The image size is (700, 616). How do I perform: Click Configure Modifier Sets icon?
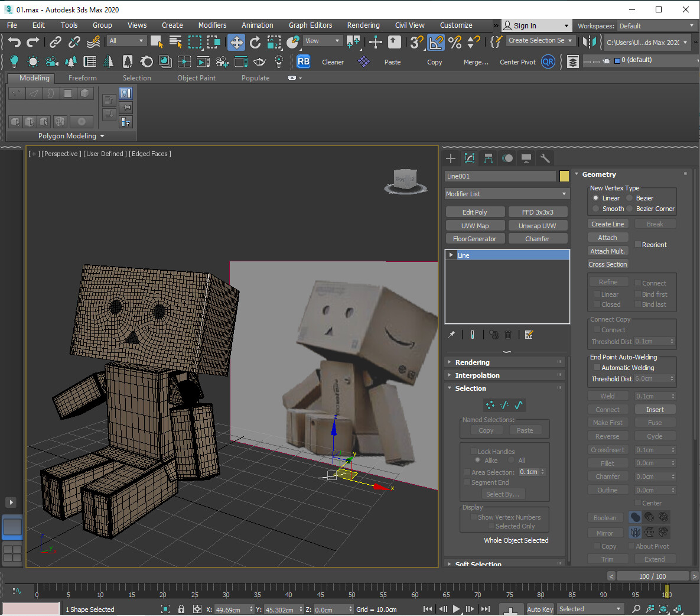(x=529, y=335)
